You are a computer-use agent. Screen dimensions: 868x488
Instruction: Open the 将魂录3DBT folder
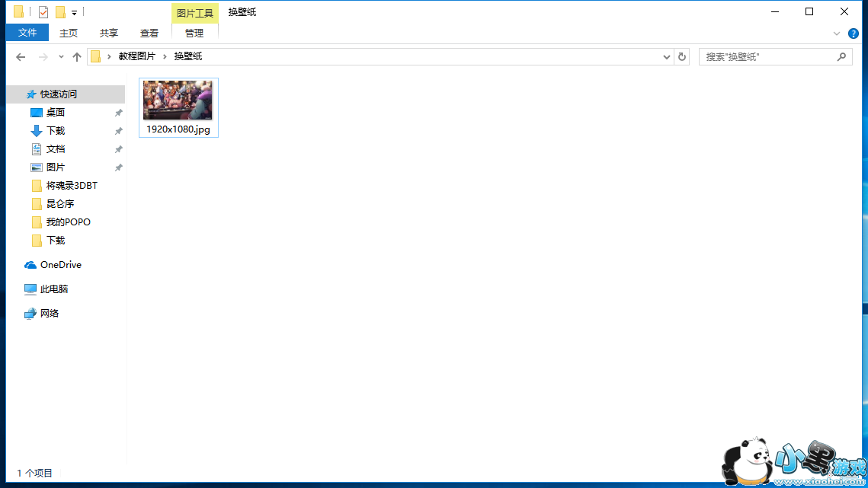pos(72,185)
